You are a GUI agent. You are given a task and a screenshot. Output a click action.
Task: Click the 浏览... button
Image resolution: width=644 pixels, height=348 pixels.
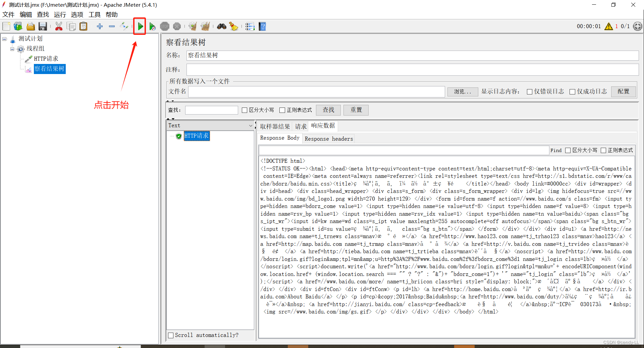[463, 91]
